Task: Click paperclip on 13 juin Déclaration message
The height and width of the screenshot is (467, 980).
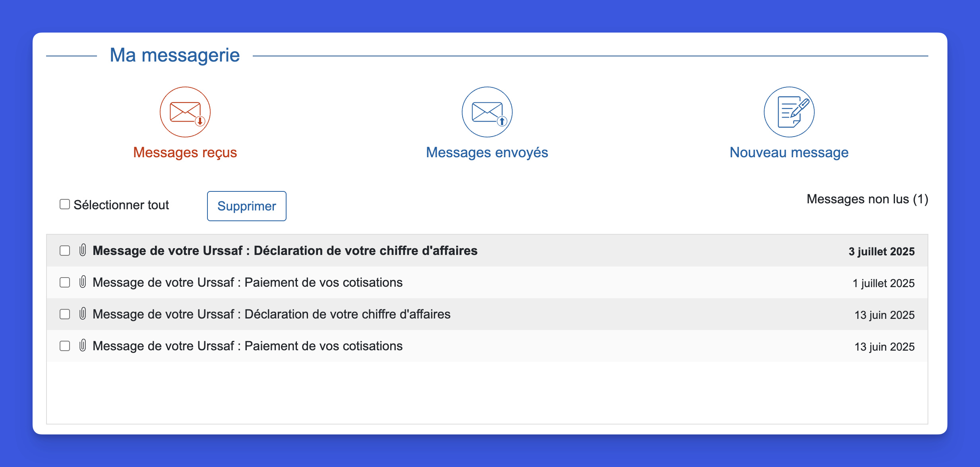Action: [83, 314]
